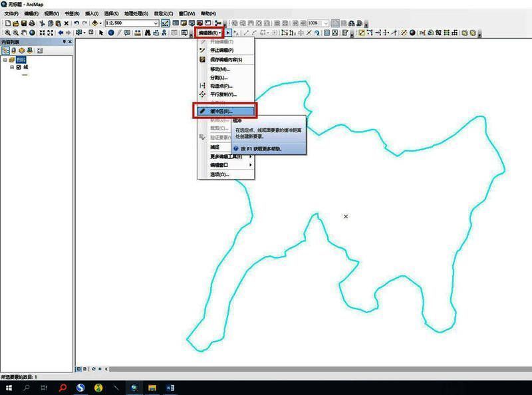Toggle visibility checkbox of 线 layer
The width and height of the screenshot is (532, 395).
point(19,67)
